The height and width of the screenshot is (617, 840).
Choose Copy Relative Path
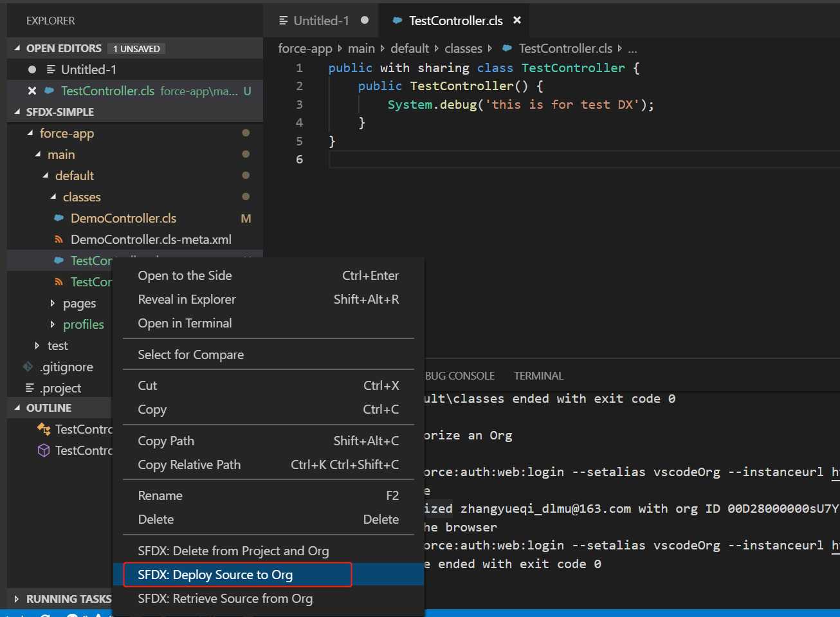coord(268,465)
